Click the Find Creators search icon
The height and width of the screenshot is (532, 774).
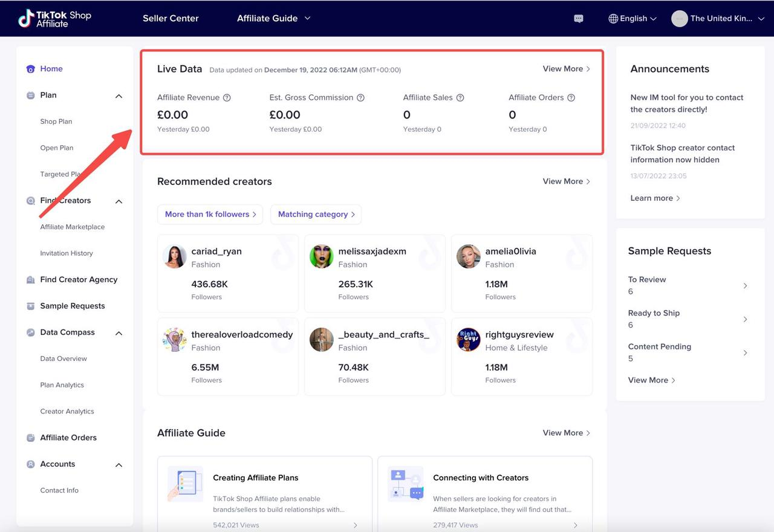tap(31, 201)
